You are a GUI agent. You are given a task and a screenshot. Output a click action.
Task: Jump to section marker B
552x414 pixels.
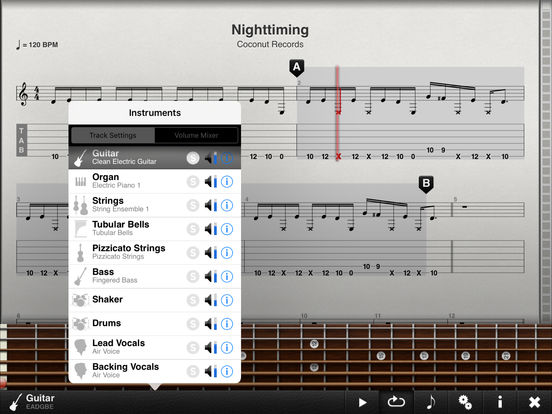click(426, 184)
